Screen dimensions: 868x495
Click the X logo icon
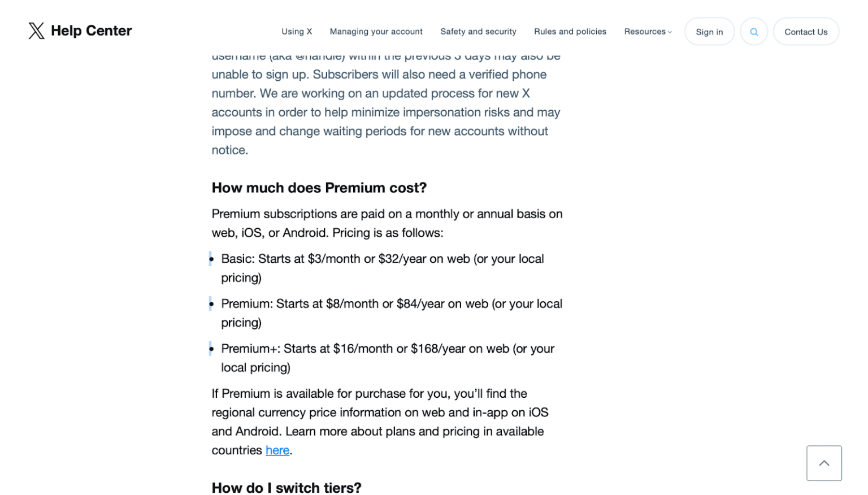tap(36, 31)
